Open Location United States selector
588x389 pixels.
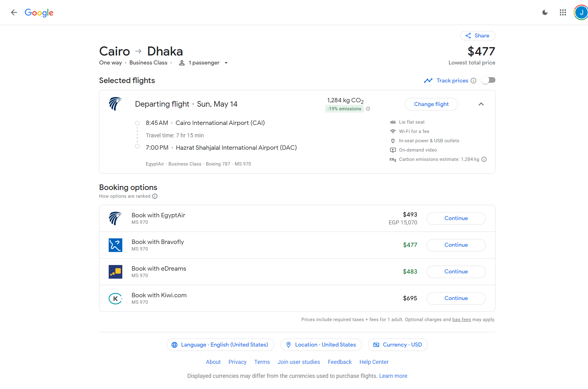tap(321, 345)
